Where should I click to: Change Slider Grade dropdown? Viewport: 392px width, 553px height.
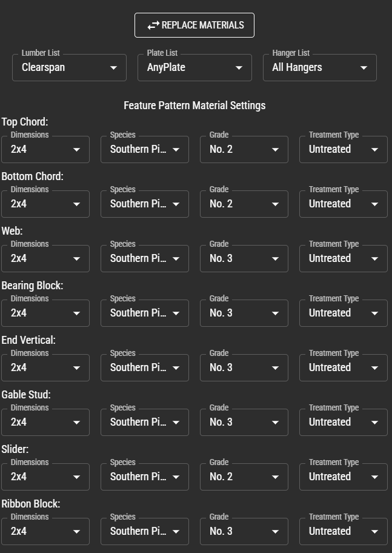244,477
